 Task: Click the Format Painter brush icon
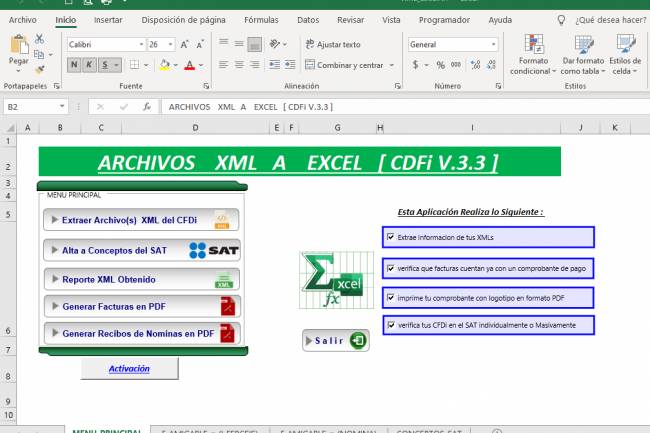tap(39, 70)
